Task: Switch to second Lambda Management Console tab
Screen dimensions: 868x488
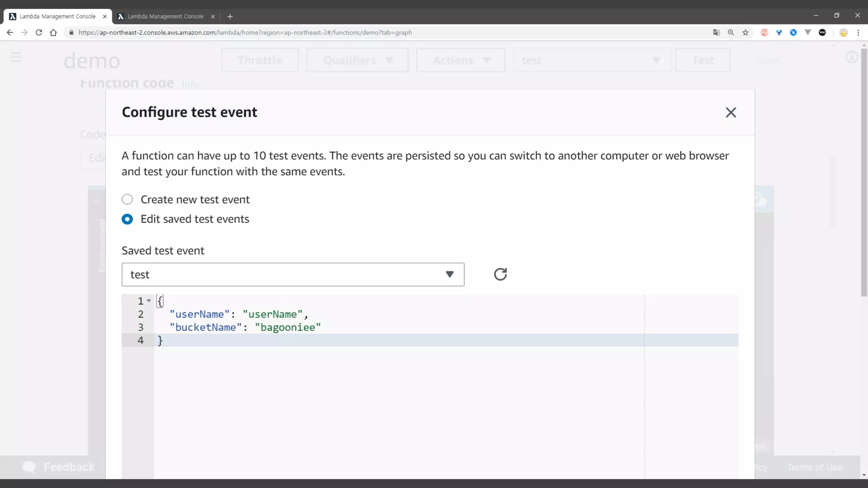Action: click(165, 17)
